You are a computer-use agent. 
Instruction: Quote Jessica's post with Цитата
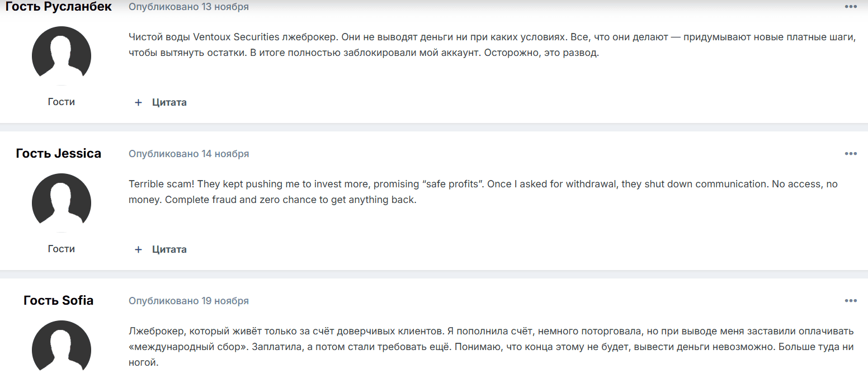tap(161, 249)
